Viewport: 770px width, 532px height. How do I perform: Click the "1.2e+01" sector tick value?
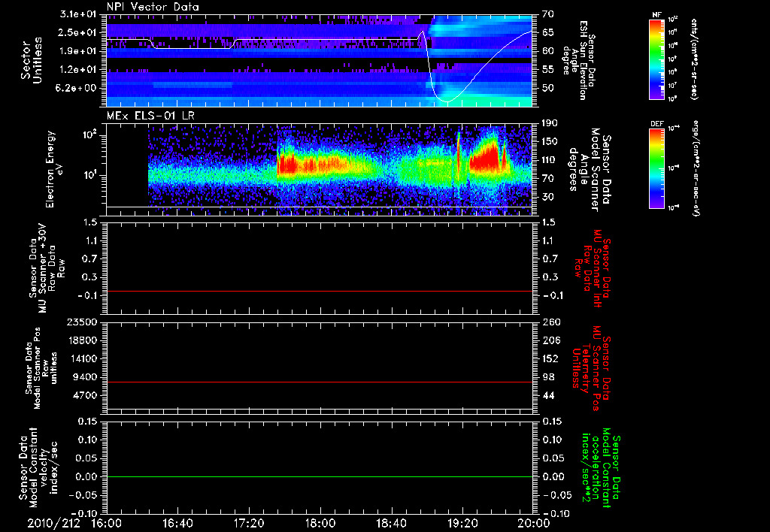[x=78, y=70]
